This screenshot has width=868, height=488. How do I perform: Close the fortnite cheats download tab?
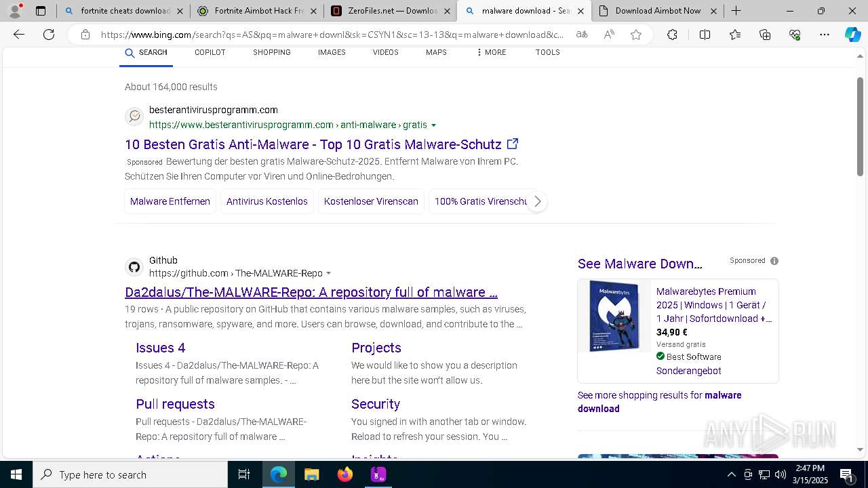coord(180,11)
